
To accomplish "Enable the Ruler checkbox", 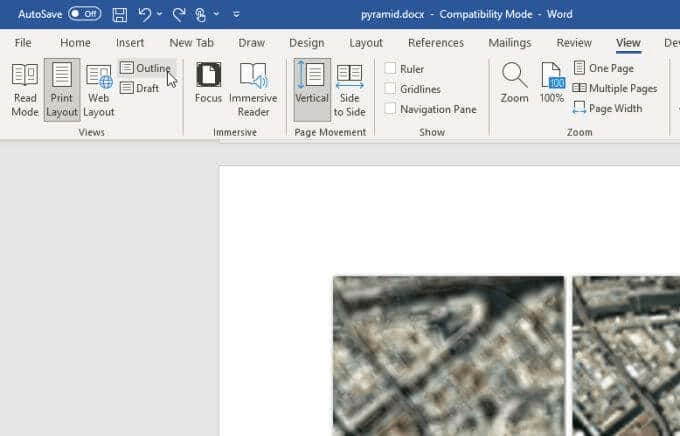I will point(391,69).
